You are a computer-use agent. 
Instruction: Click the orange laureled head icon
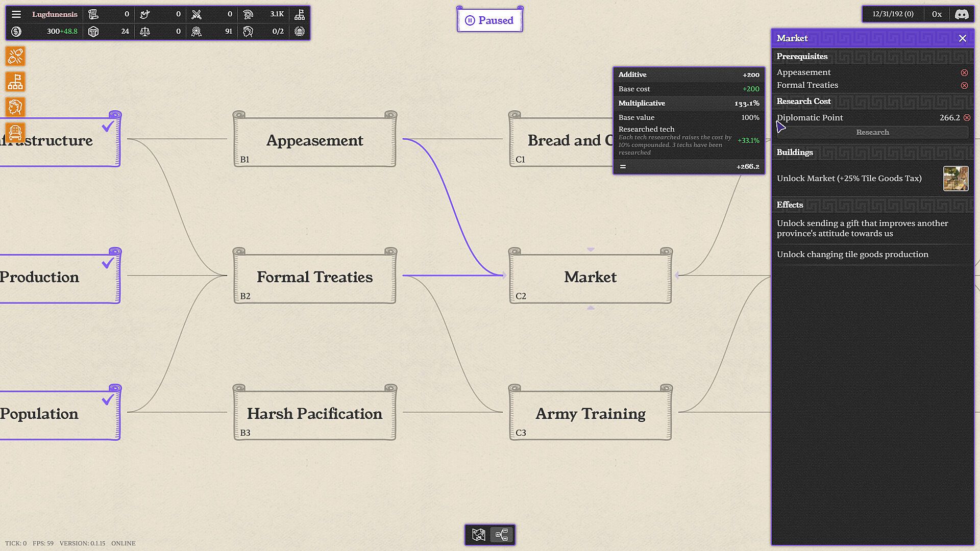(x=15, y=107)
